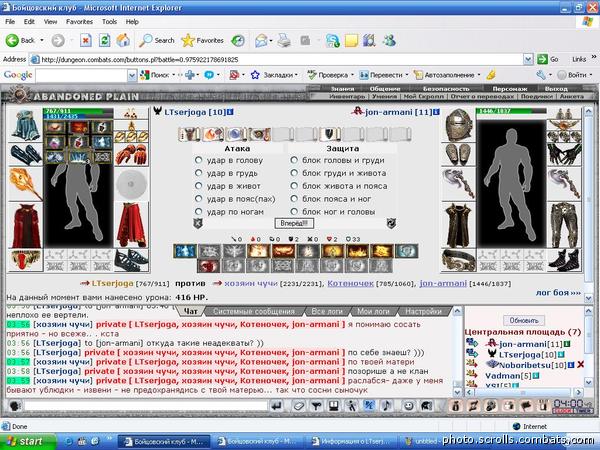Select defense radio 'блок груди и живота'
The height and width of the screenshot is (450, 600).
click(x=294, y=173)
